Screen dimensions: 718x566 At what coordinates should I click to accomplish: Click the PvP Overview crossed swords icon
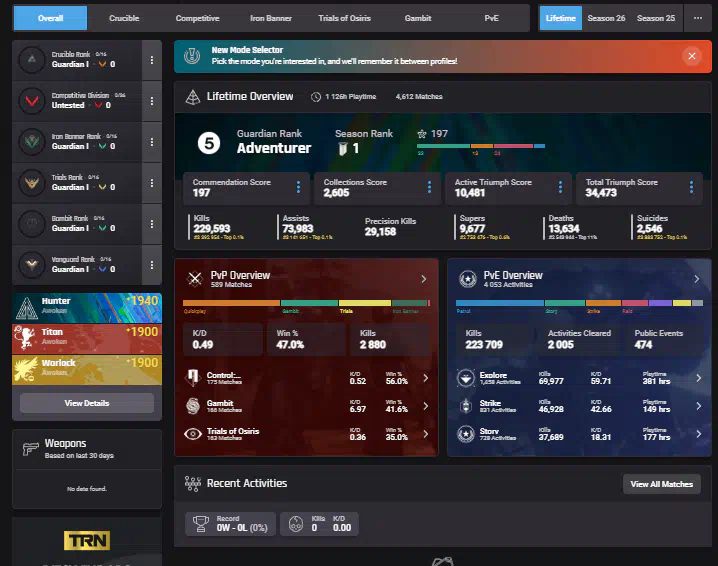point(195,278)
